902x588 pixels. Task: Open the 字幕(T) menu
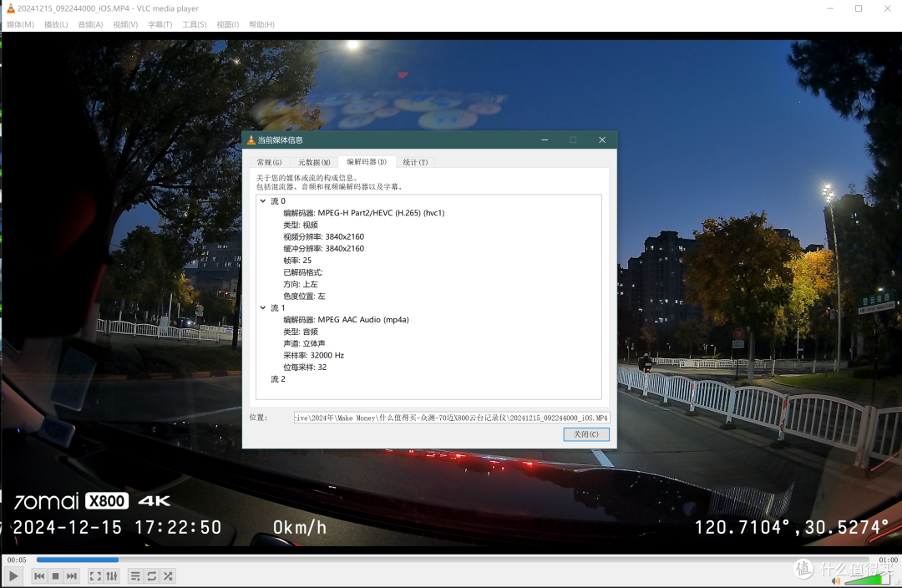(160, 24)
